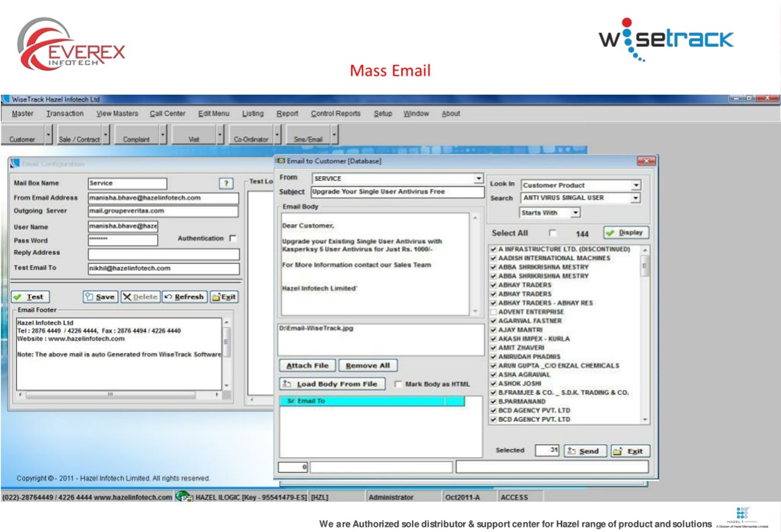This screenshot has height=532, width=781.
Task: Click the Customer toolbar button
Action: point(23,135)
